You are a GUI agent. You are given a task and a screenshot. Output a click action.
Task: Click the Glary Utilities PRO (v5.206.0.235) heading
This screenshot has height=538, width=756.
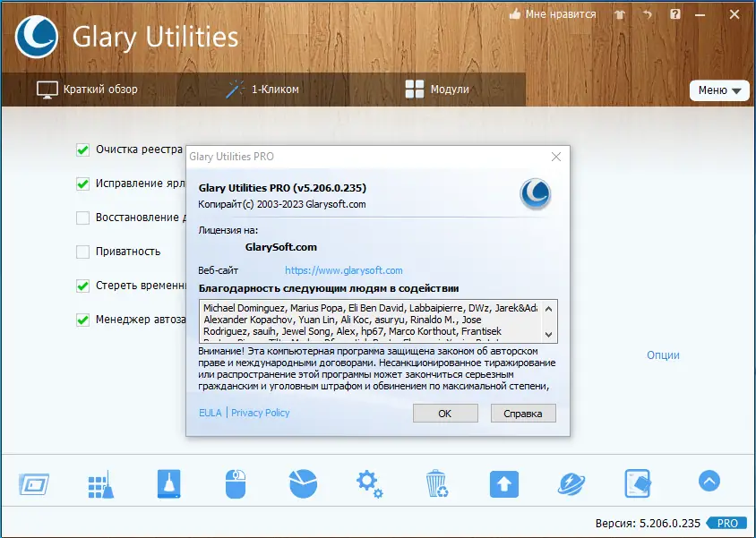click(x=282, y=188)
